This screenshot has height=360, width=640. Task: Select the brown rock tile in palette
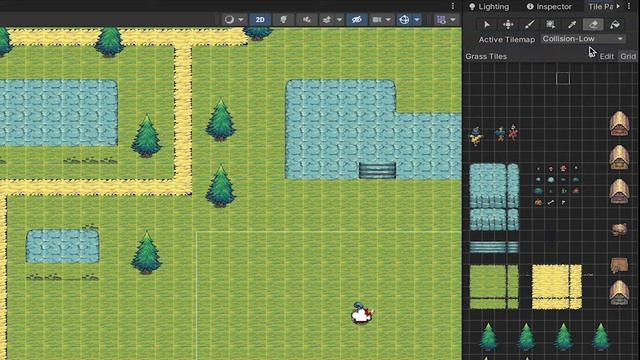point(620,229)
